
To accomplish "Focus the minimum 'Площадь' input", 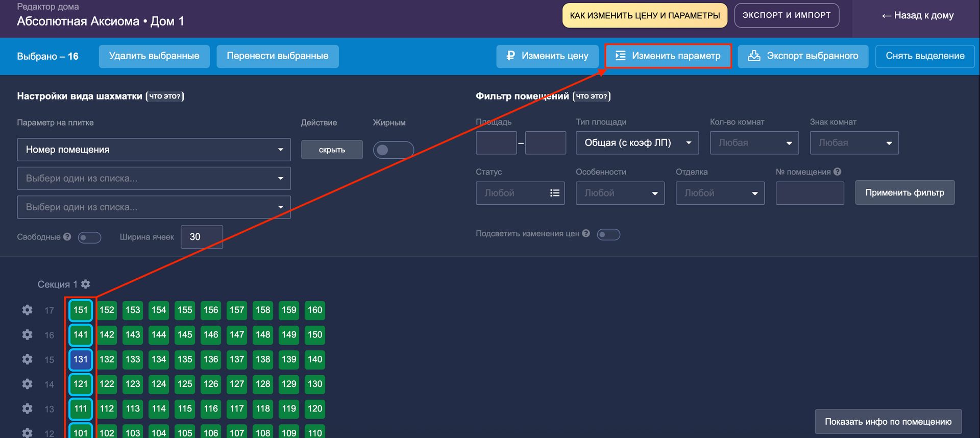I will [x=496, y=143].
